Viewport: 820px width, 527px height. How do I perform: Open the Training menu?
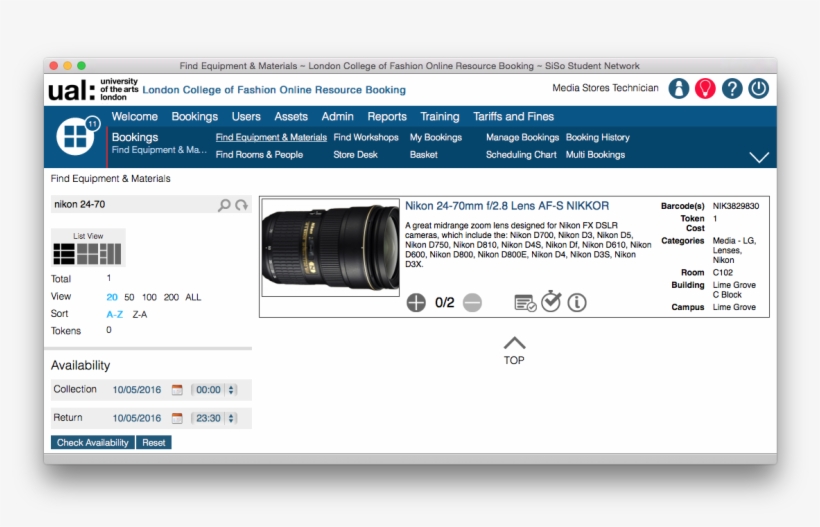[x=439, y=117]
